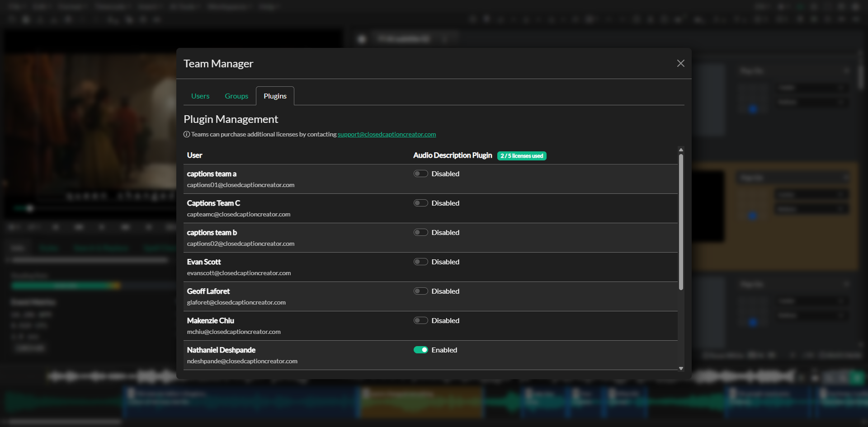Select the Plugins tab

point(275,96)
